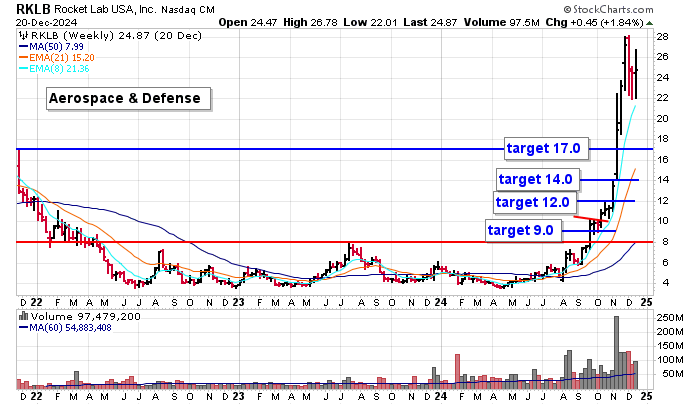The height and width of the screenshot is (405, 700).
Task: Click the RKLB ticker symbol in header
Action: pos(33,9)
